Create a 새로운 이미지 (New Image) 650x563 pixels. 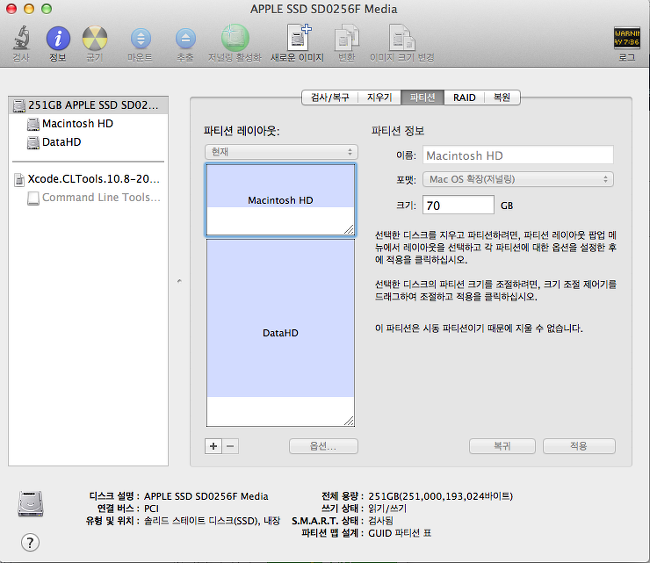click(x=298, y=37)
